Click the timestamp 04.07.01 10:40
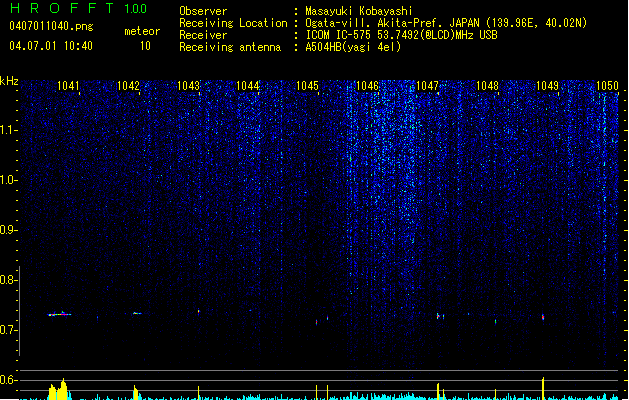This screenshot has height=400, width=629. coord(51,46)
